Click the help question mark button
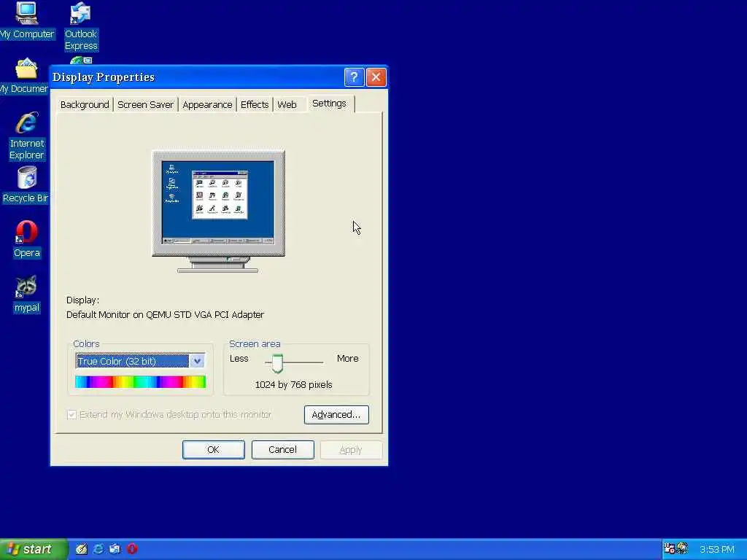Screen dimensions: 747x560 tap(354, 77)
